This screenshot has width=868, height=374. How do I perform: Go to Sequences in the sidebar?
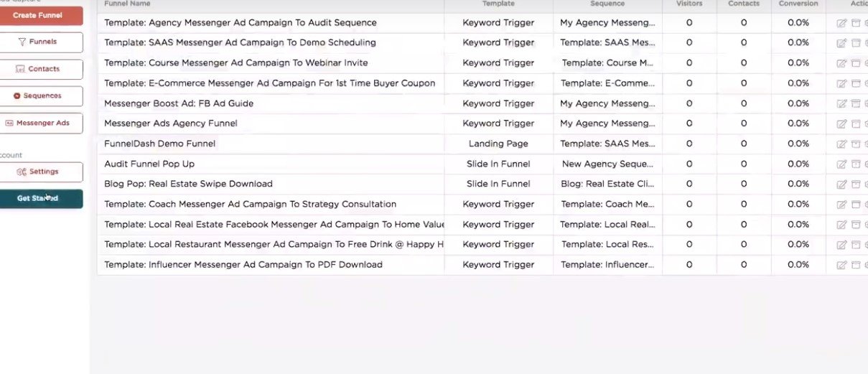(41, 96)
